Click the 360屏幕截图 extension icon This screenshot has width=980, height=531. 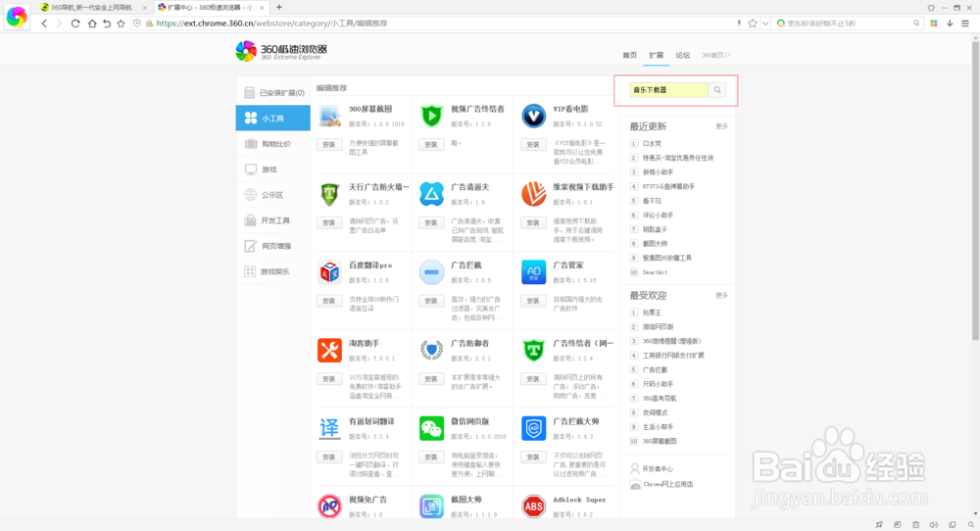(x=329, y=117)
